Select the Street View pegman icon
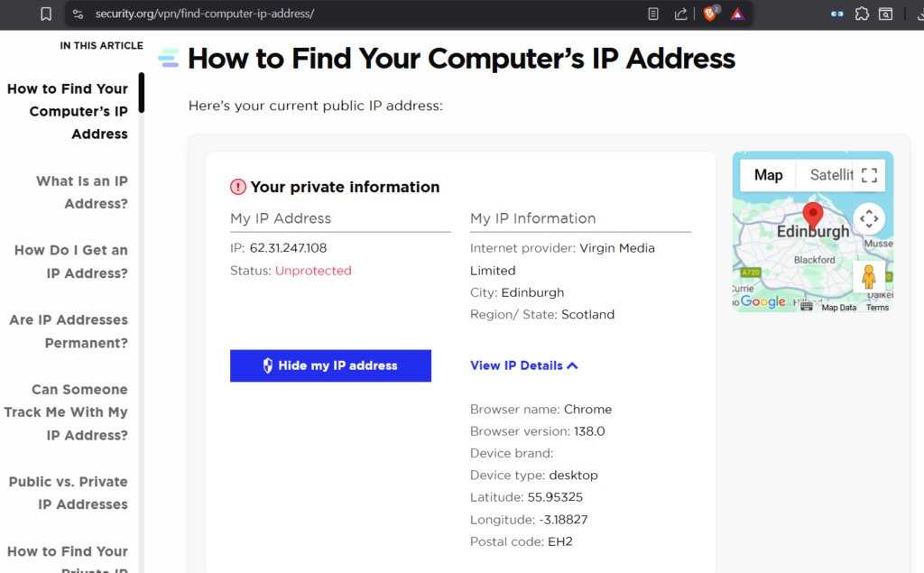 click(x=868, y=277)
